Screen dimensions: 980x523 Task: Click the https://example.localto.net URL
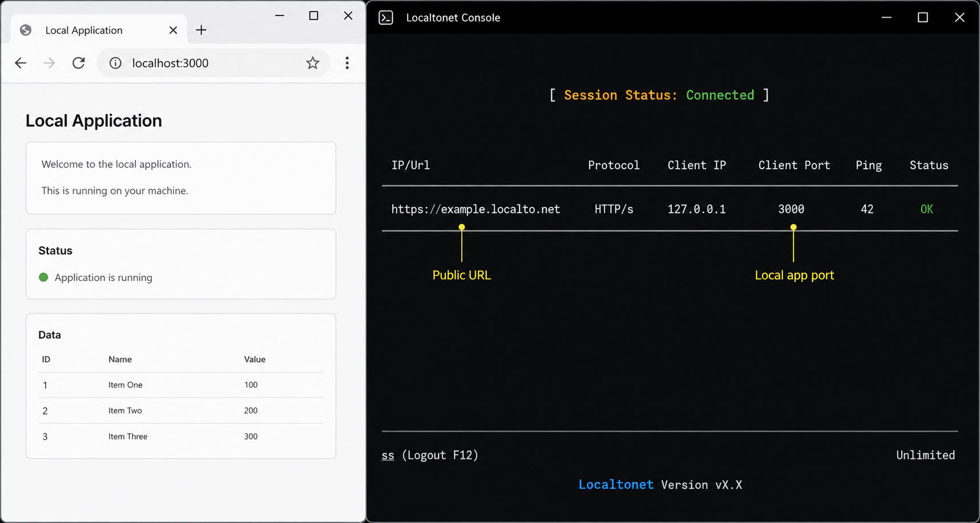476,210
